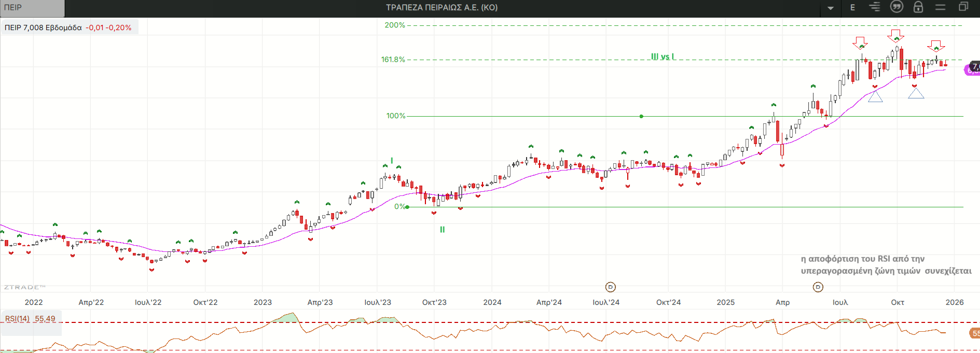
Task: Click the window restore icon in title bar
Action: click(x=963, y=7)
